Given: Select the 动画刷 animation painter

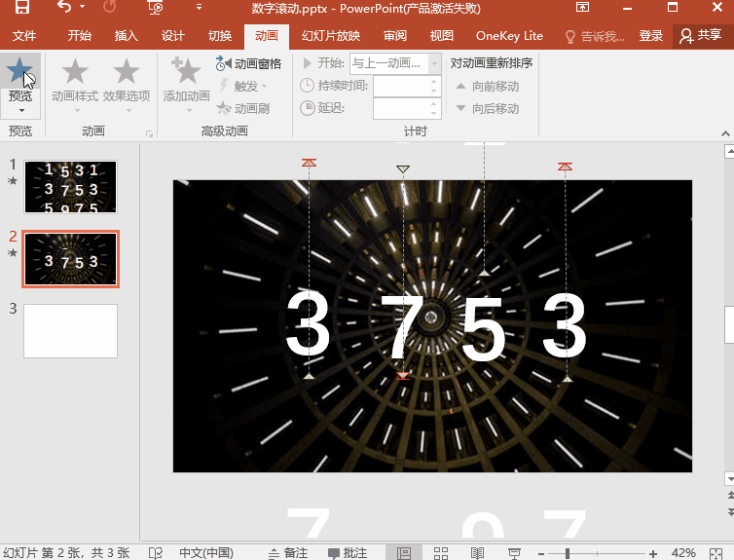Looking at the screenshot, I should tap(243, 109).
